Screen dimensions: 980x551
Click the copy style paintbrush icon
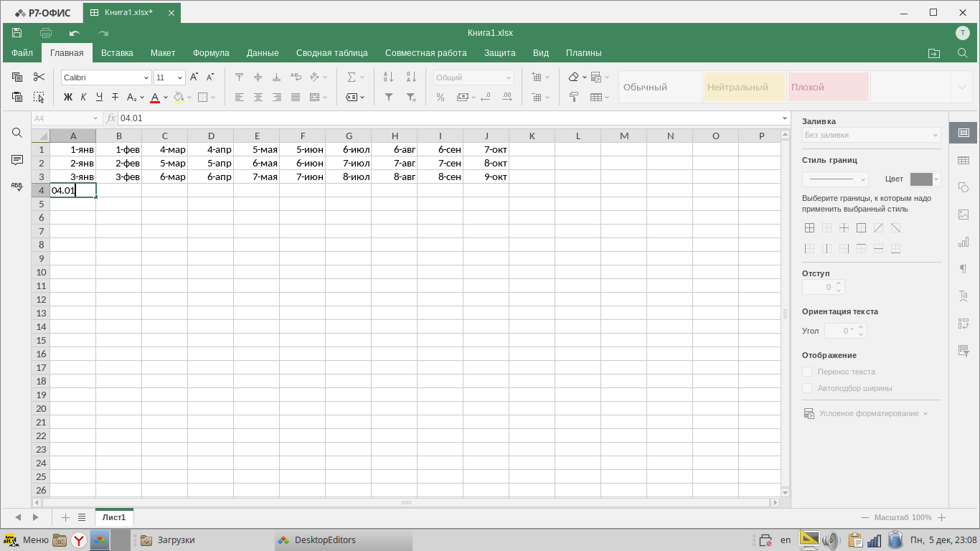pos(574,97)
